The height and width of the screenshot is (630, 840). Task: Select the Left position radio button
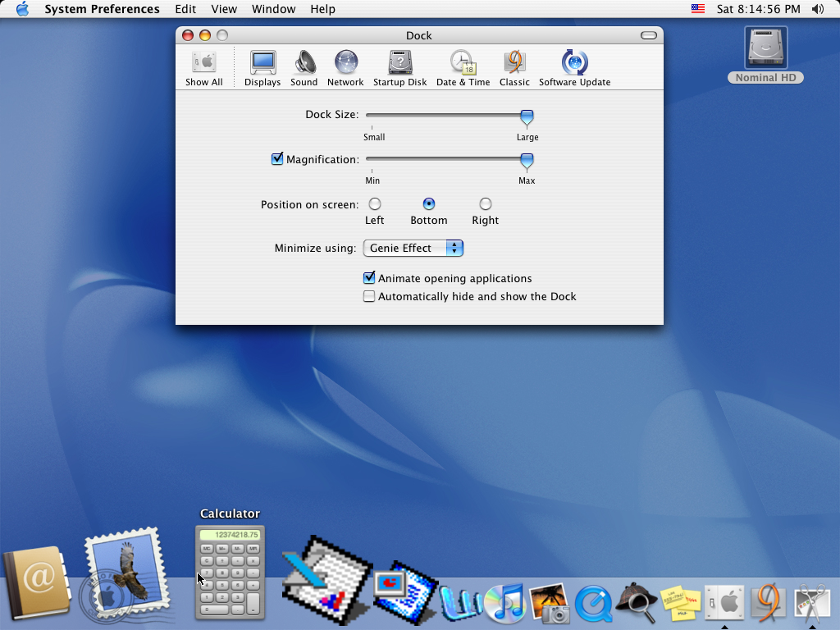375,204
